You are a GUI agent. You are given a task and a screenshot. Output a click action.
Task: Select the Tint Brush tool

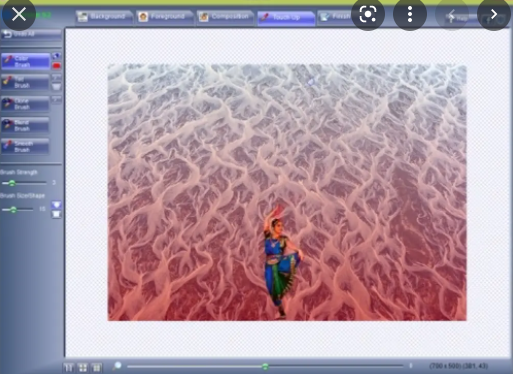tap(25, 82)
